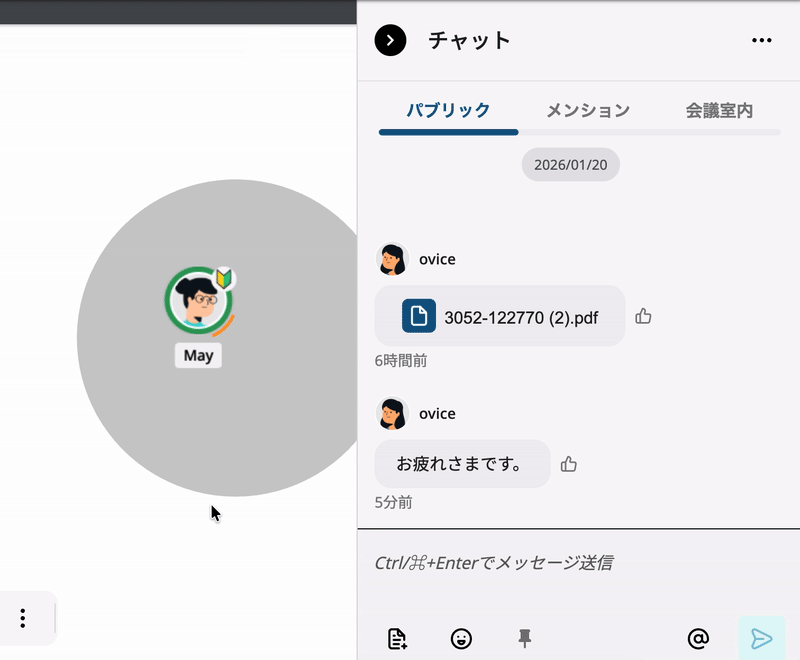
Task: Send the message with the paper plane icon
Action: tap(761, 636)
